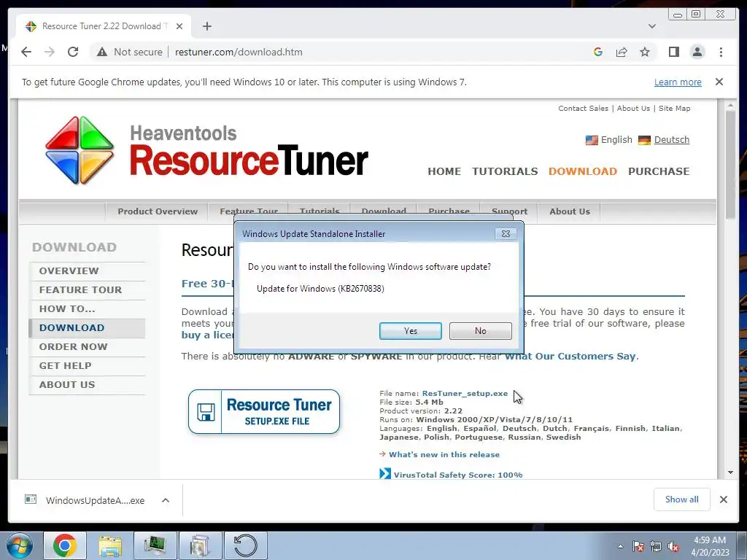
Task: Dismiss the Chrome updates info bar
Action: (x=719, y=82)
